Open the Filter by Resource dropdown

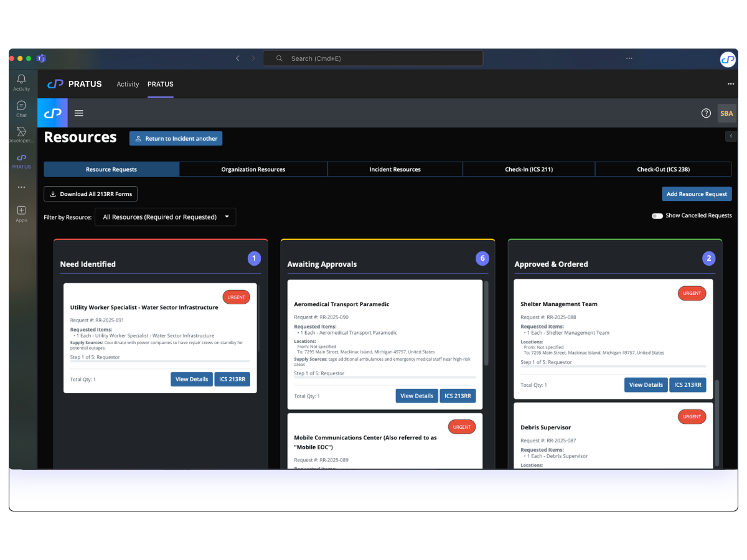(165, 217)
